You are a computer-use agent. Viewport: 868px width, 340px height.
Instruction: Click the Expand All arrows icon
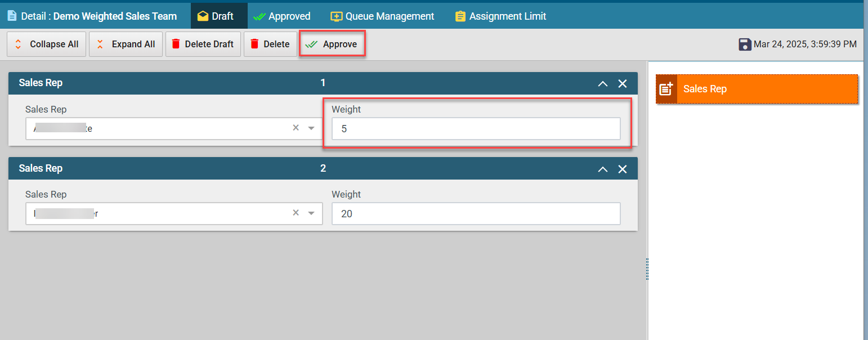pyautogui.click(x=100, y=44)
